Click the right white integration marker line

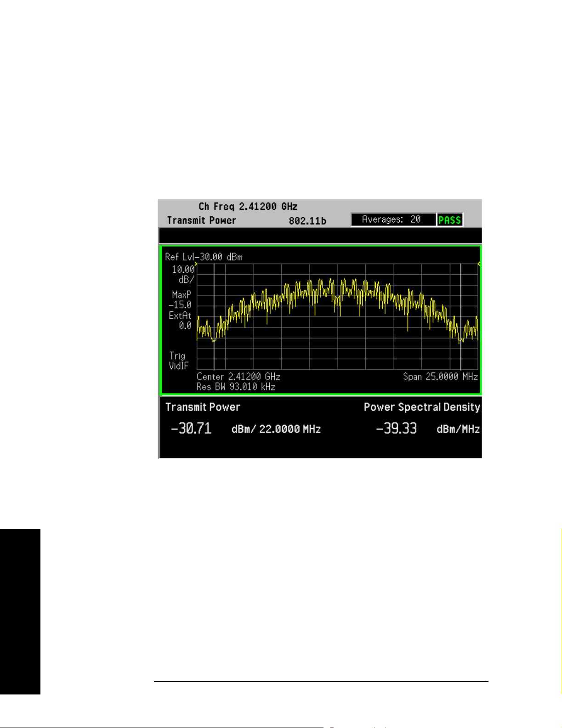pyautogui.click(x=461, y=317)
